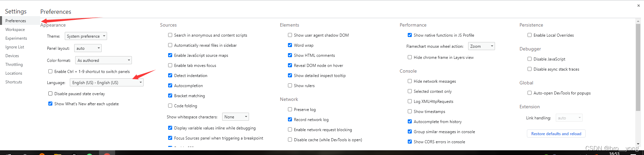Close the Settings panel with the X
644x155 pixels.
coord(638,5)
